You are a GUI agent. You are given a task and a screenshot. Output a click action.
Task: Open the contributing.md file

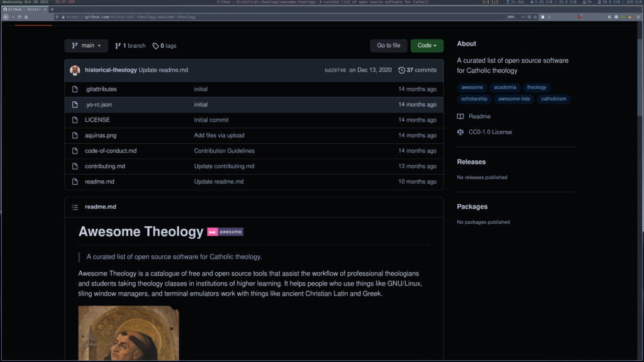coord(105,166)
